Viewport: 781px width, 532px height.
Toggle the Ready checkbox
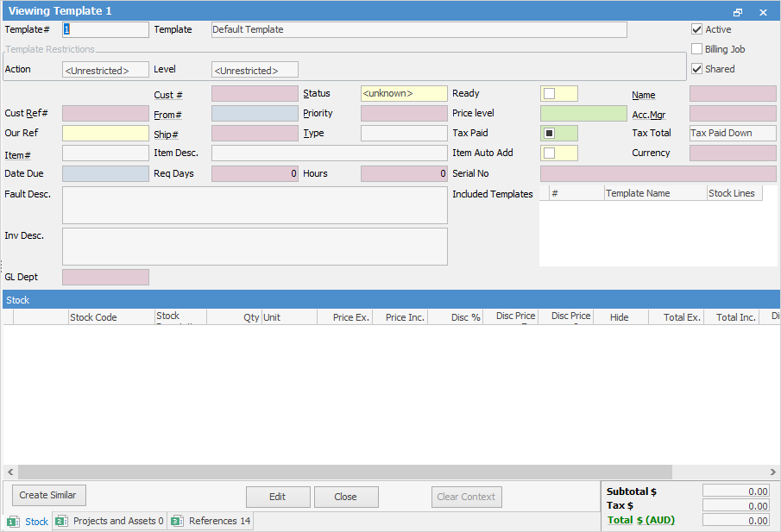[549, 93]
